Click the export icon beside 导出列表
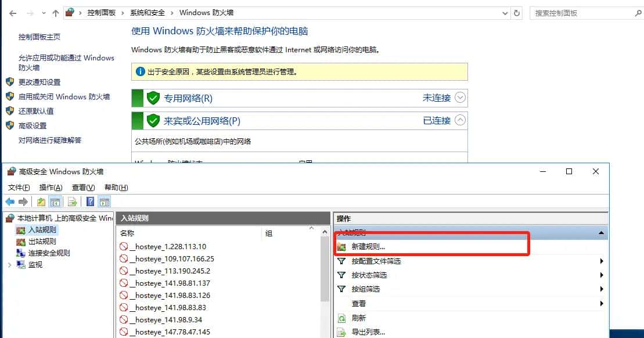The image size is (644, 338). point(341,332)
